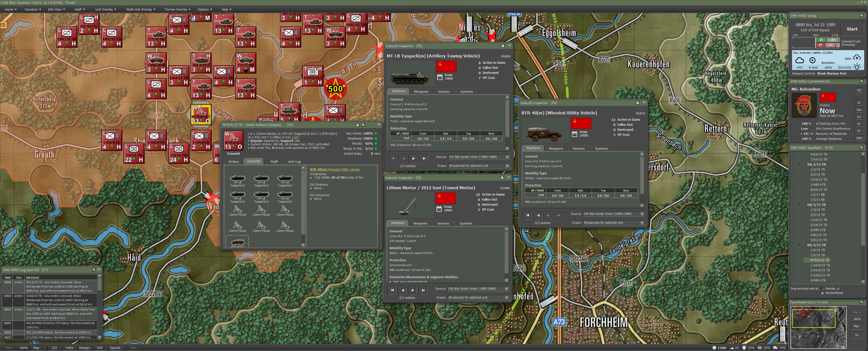Select the Reorder radio button in the Spotlight
The width and height of the screenshot is (868, 351).
[823, 289]
